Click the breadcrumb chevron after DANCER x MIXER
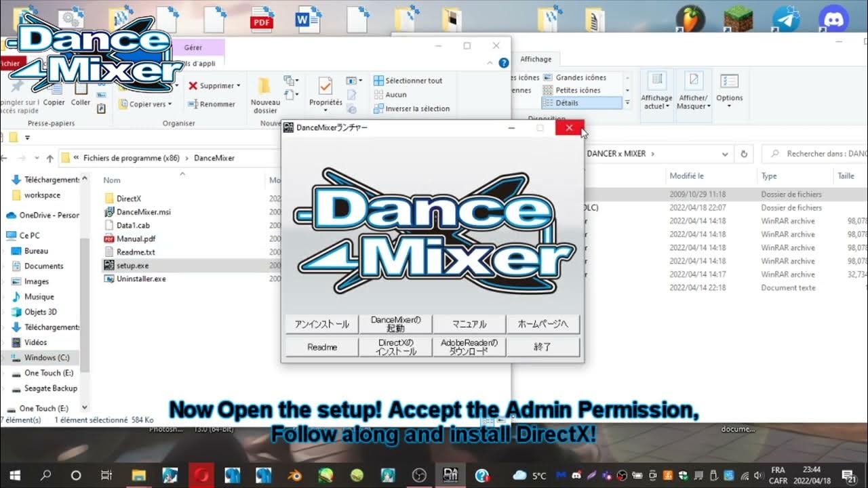 click(653, 154)
